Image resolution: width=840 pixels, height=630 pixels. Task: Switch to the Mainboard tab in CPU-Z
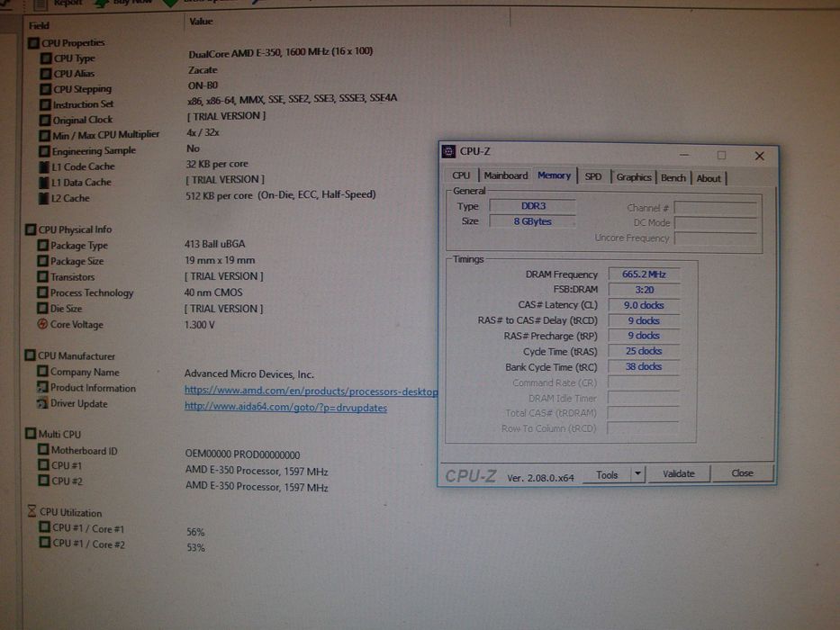506,175
